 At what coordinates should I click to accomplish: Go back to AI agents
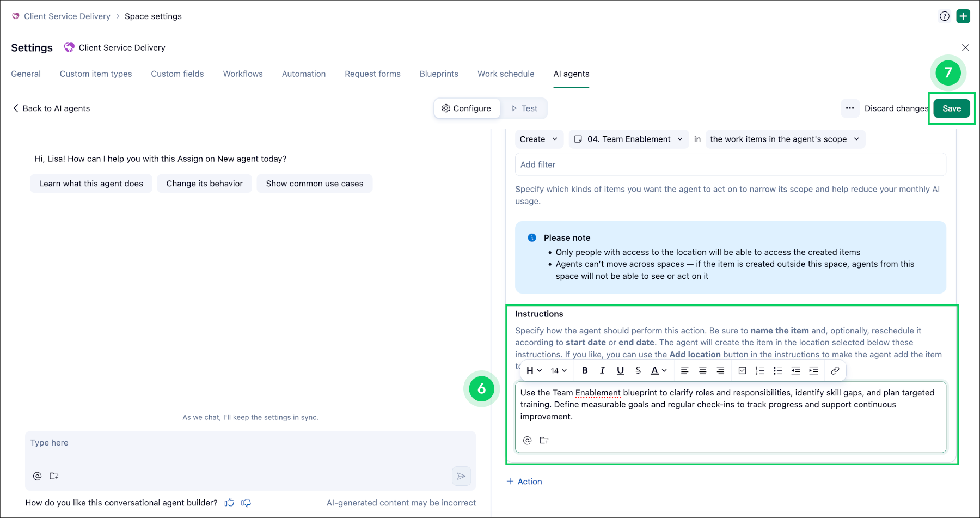click(x=51, y=108)
